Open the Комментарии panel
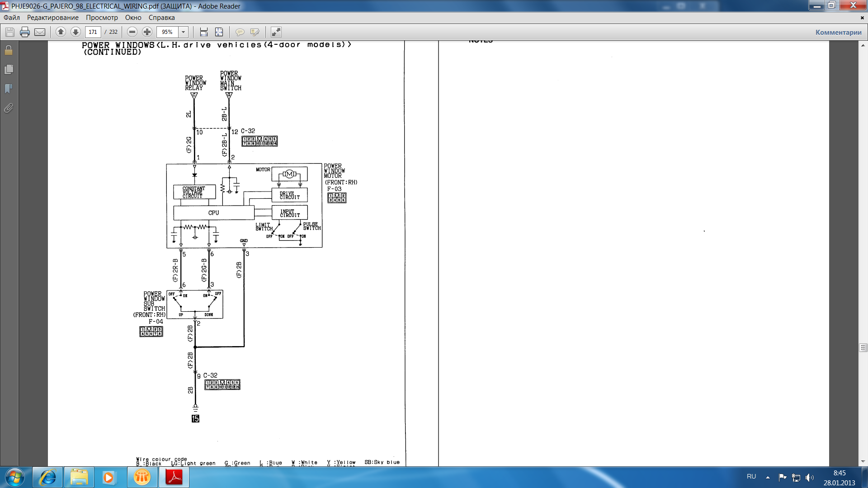Viewport: 868px width, 488px height. tap(838, 32)
